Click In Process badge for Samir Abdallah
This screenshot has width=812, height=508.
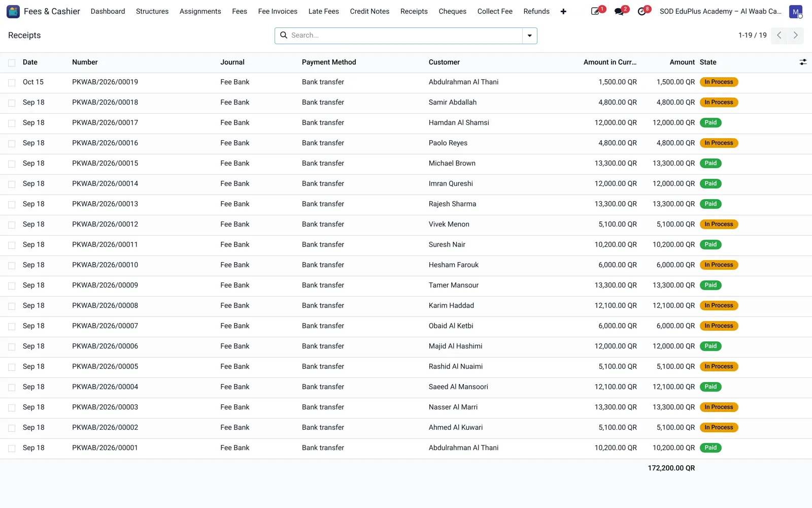[x=719, y=102]
